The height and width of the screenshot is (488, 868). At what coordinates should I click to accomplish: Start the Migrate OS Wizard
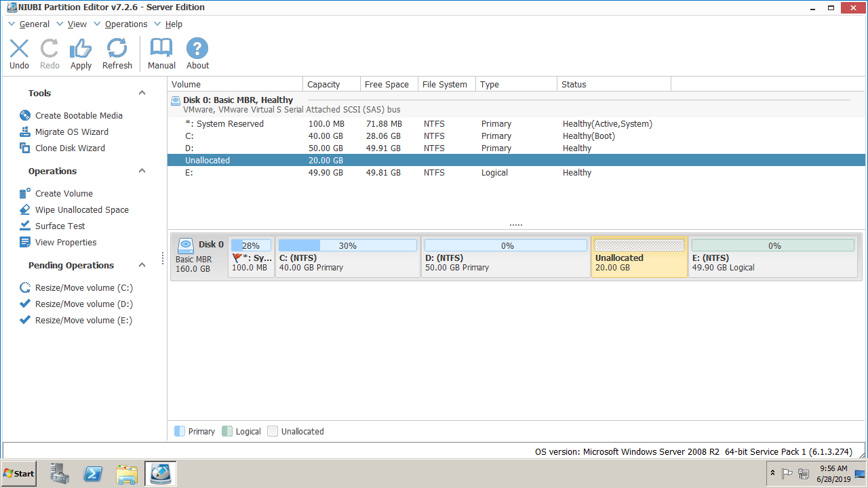click(x=71, y=132)
